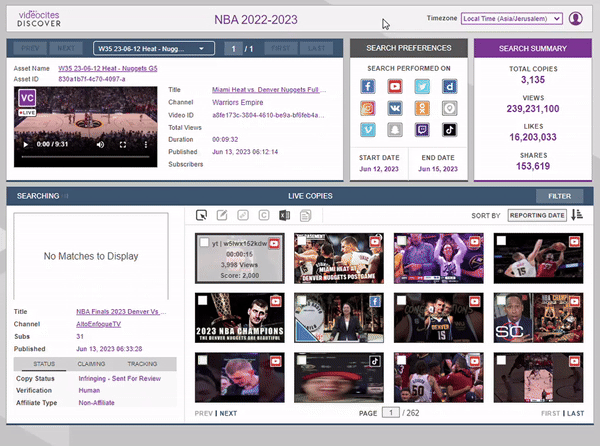Play the asset video
Viewport: 600px width, 446px height.
25,145
